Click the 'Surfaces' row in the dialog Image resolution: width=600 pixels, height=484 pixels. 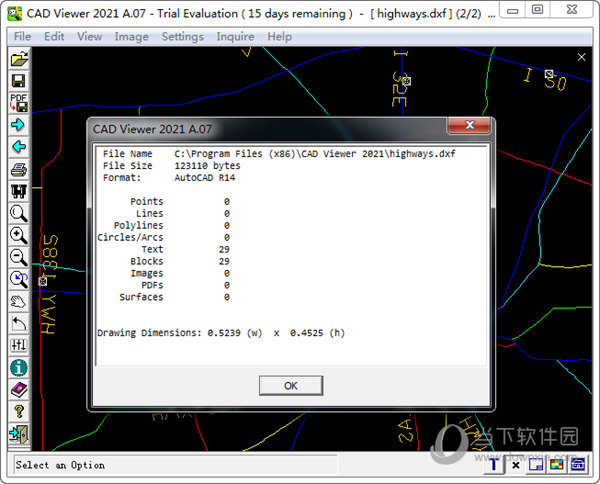[x=174, y=297]
